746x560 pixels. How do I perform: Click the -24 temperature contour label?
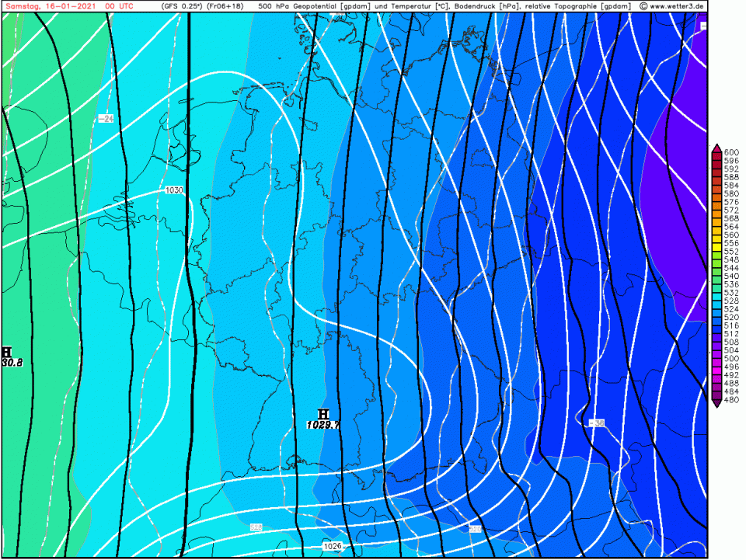coord(106,119)
